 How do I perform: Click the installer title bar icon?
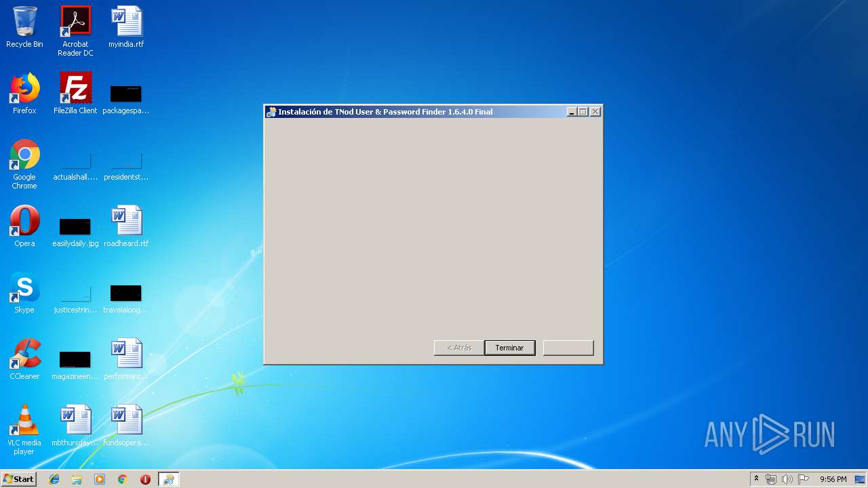click(x=272, y=112)
